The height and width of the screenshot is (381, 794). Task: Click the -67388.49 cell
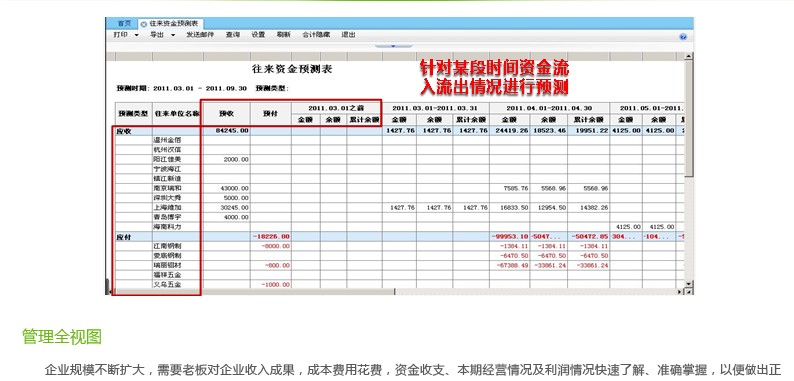tap(510, 265)
